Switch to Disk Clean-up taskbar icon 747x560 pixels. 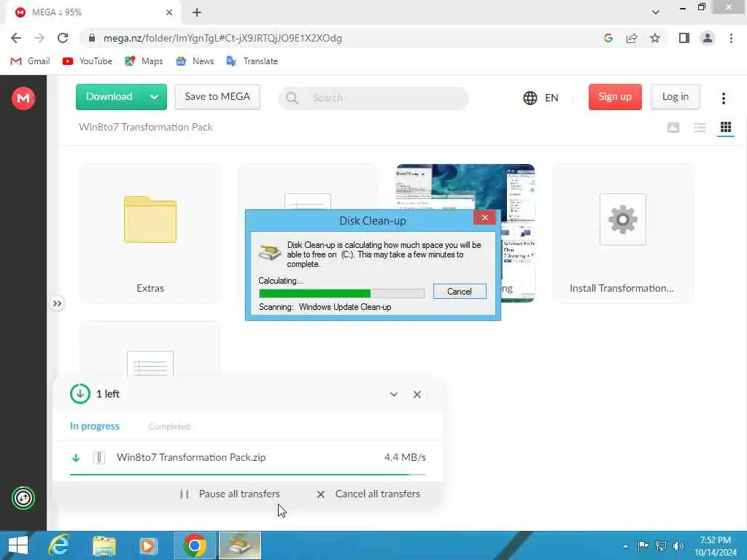pyautogui.click(x=239, y=545)
